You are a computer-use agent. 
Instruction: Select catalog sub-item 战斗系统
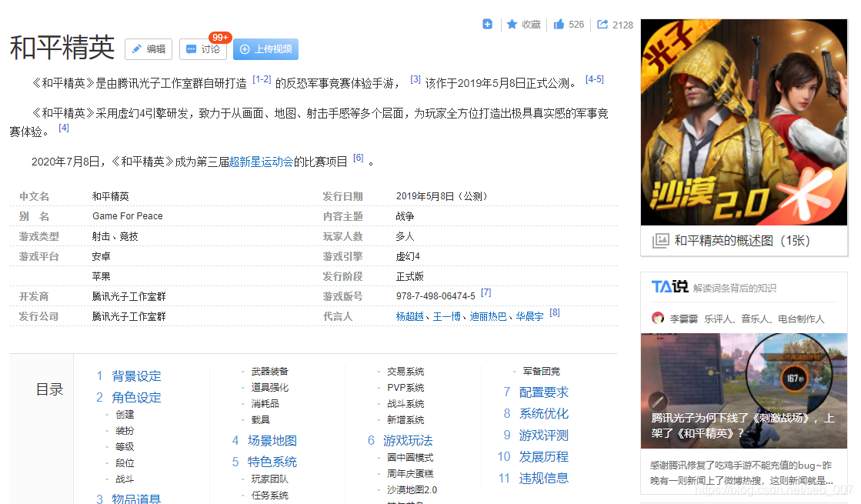click(x=405, y=403)
